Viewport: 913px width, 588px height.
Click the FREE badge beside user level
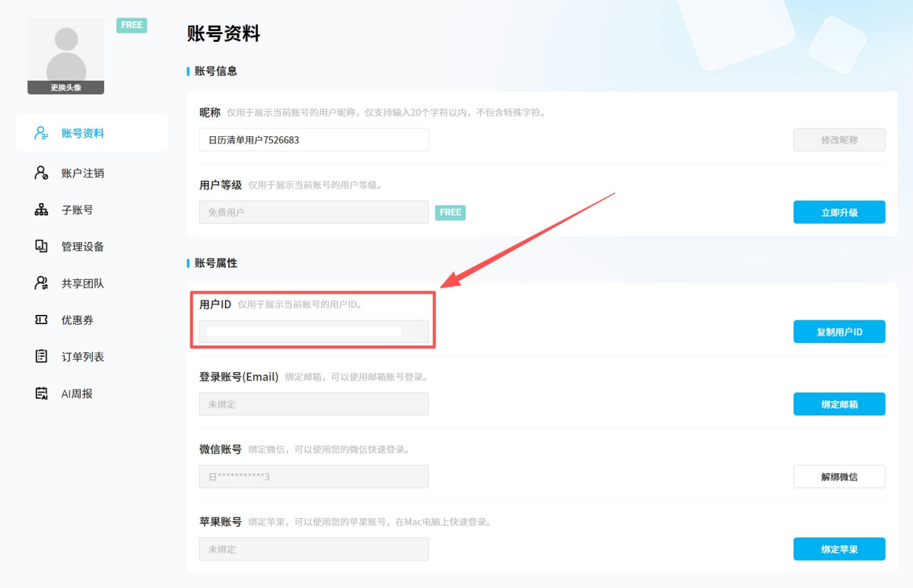[450, 212]
